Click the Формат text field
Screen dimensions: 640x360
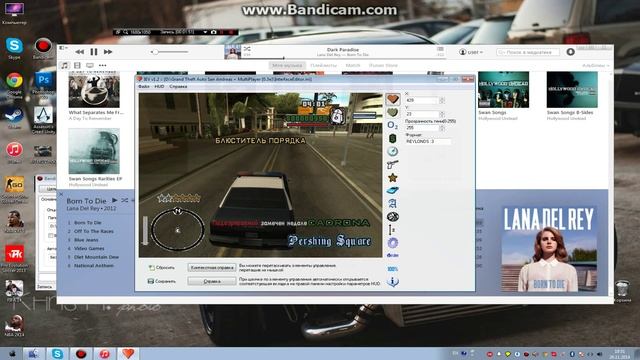[x=428, y=141]
